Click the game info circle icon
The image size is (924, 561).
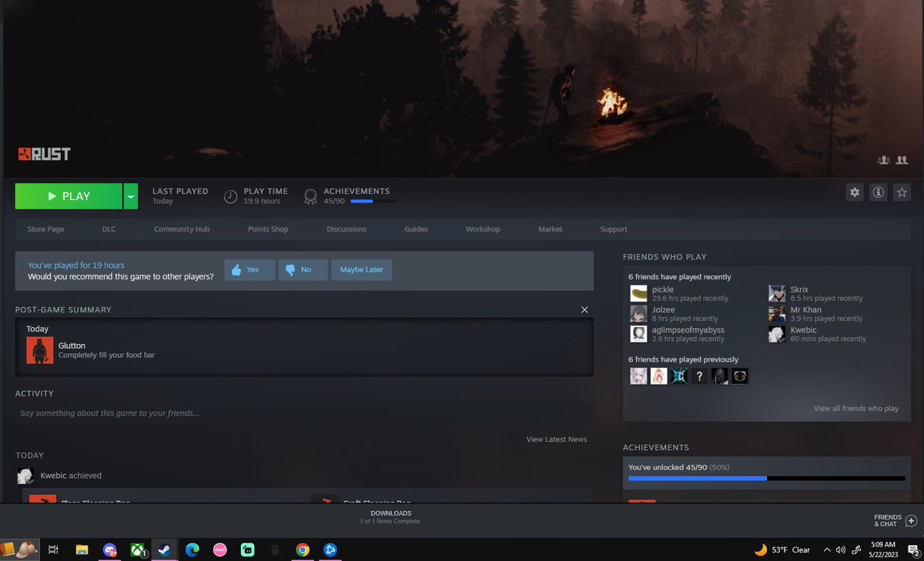878,192
